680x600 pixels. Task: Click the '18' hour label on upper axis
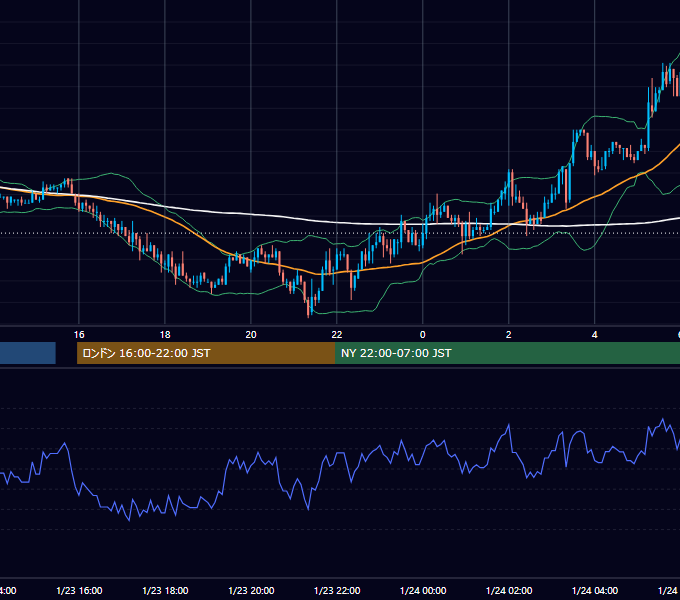pyautogui.click(x=165, y=335)
